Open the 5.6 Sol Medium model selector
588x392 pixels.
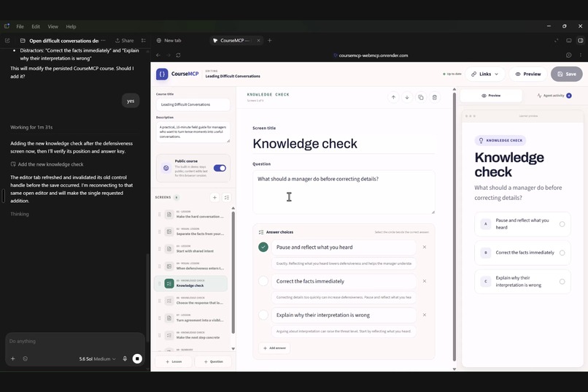(x=97, y=359)
